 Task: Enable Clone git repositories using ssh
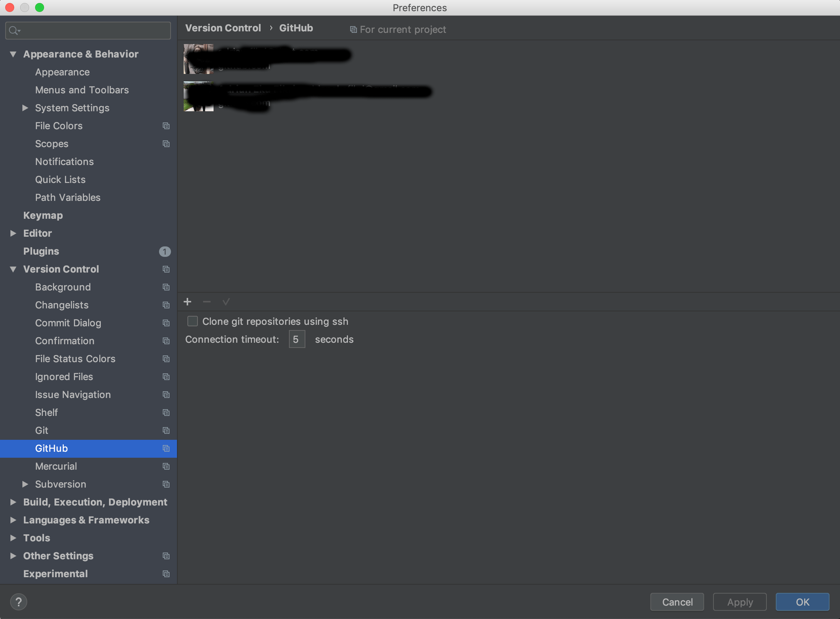[x=193, y=321]
